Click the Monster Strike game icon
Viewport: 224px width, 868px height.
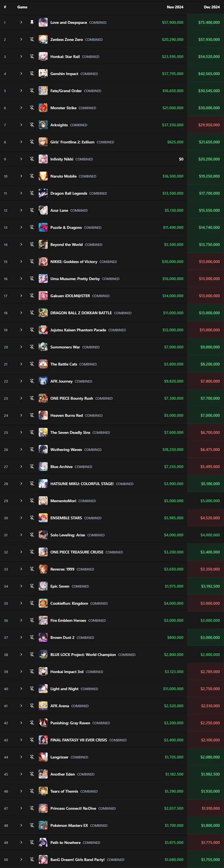point(43,108)
